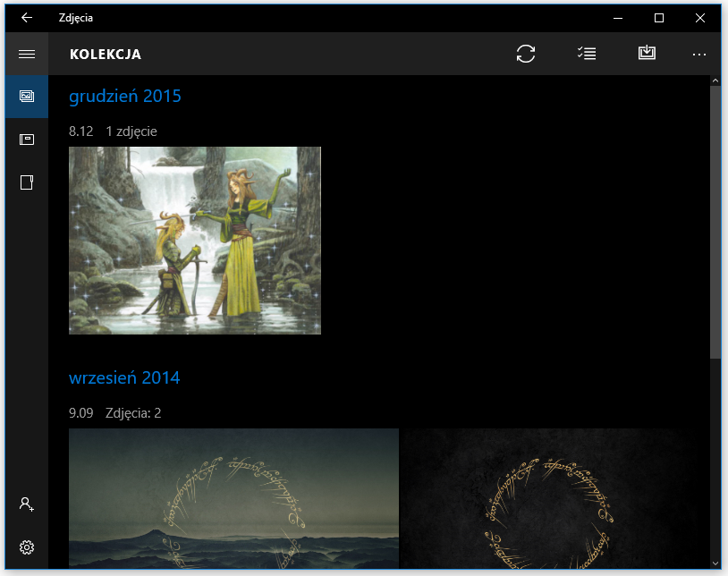Click the back arrow in title bar
This screenshot has width=728, height=576.
pyautogui.click(x=27, y=18)
